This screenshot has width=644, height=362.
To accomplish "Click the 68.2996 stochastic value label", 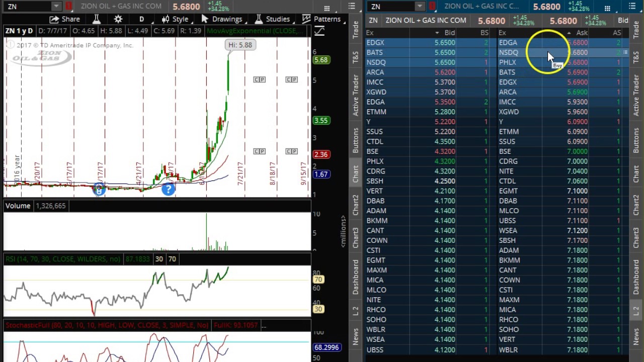I will tap(327, 347).
